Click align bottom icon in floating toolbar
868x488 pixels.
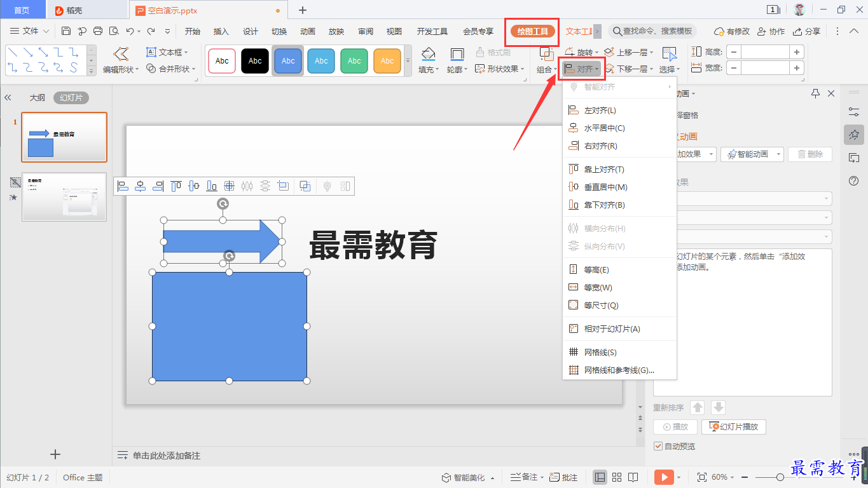point(212,186)
